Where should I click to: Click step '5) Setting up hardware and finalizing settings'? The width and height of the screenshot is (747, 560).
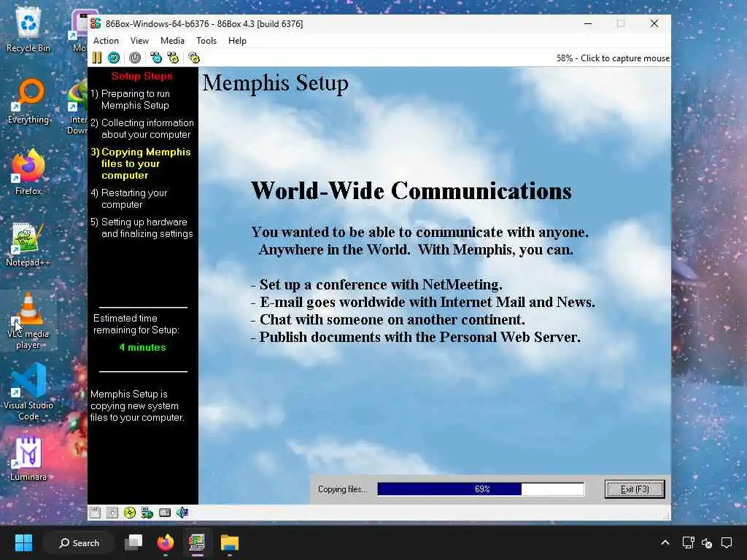(x=142, y=227)
